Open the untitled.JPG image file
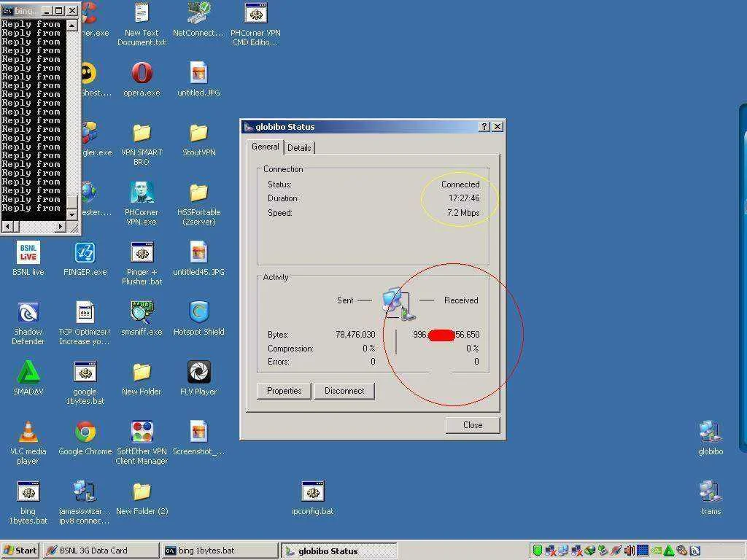747x560 pixels. (198, 79)
